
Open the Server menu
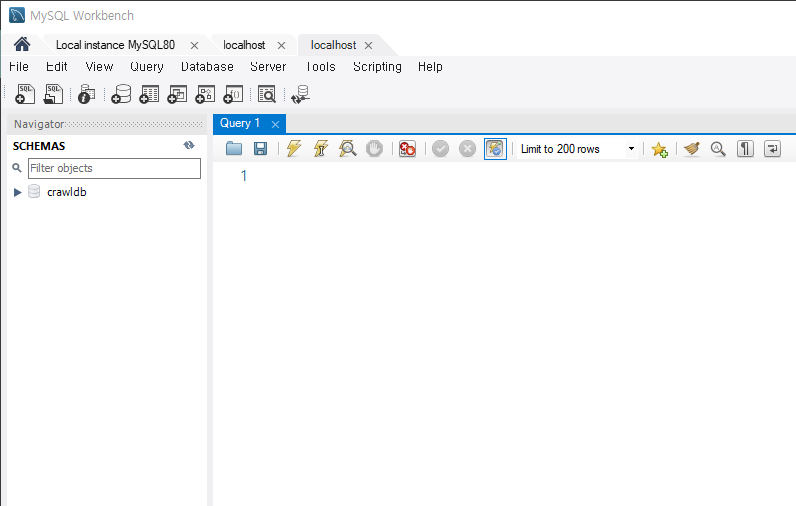click(268, 66)
